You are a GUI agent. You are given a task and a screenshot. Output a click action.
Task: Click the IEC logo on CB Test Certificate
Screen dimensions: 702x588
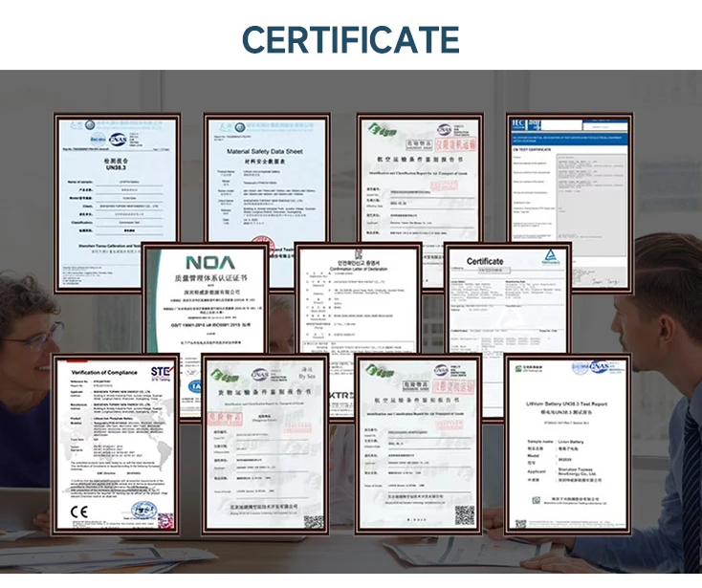pyautogui.click(x=519, y=123)
